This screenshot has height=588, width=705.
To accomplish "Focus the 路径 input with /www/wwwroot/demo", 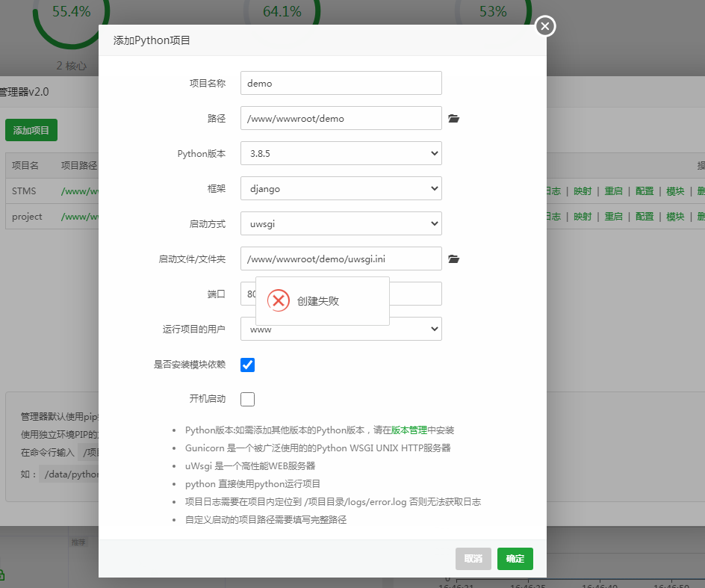I will (x=341, y=118).
